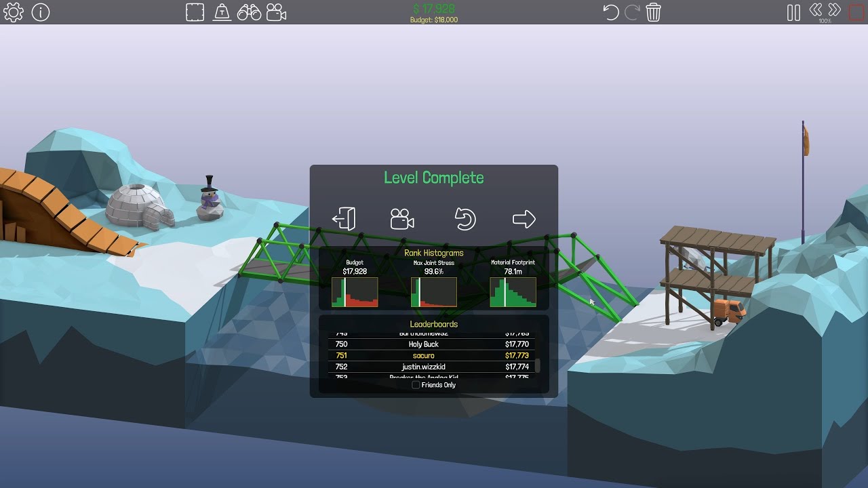
Task: Open replay camera in Level Complete dialog
Action: pyautogui.click(x=402, y=220)
